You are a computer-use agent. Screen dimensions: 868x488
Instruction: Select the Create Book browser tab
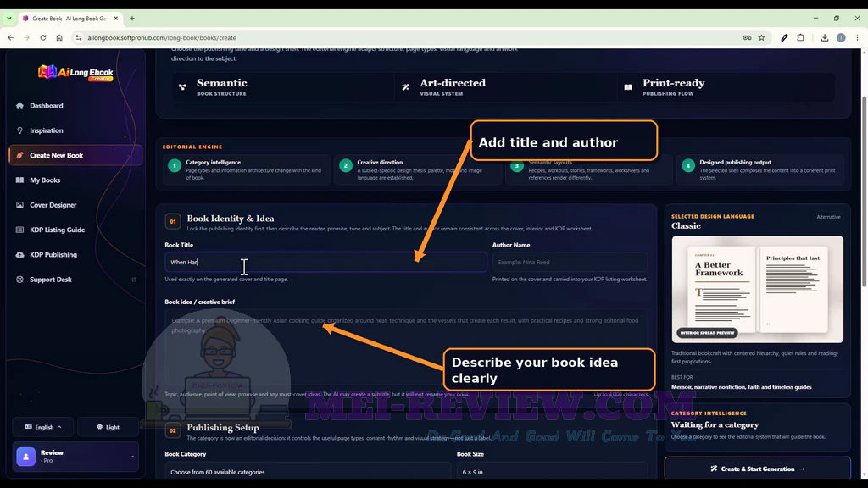point(70,19)
